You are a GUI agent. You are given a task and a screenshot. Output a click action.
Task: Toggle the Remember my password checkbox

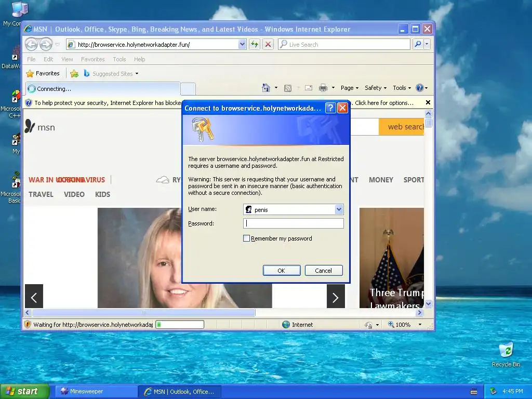tap(246, 238)
